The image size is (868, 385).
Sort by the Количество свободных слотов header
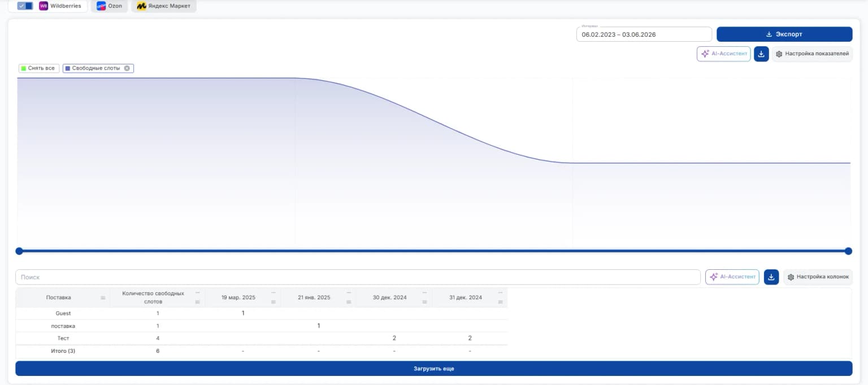pyautogui.click(x=153, y=297)
